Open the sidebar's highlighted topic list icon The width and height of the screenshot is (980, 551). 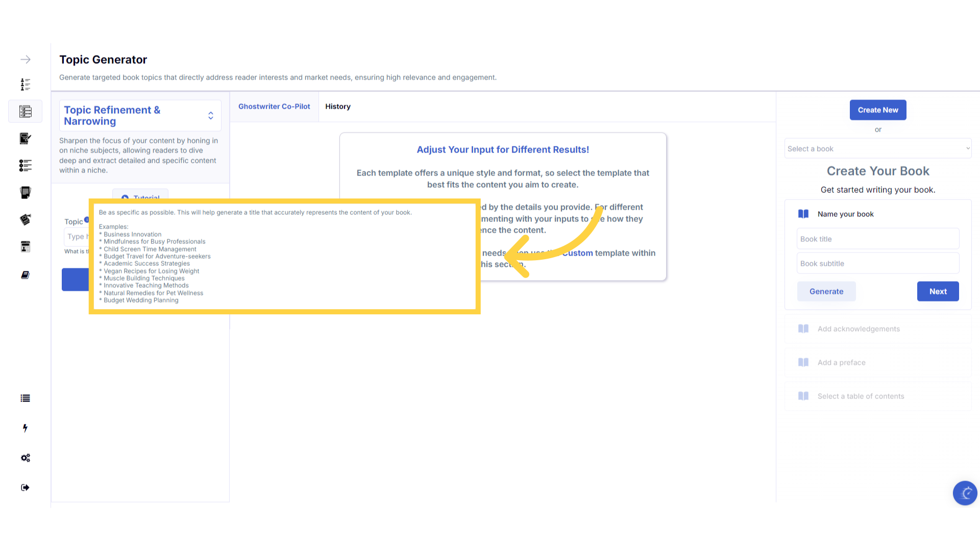pos(25,111)
